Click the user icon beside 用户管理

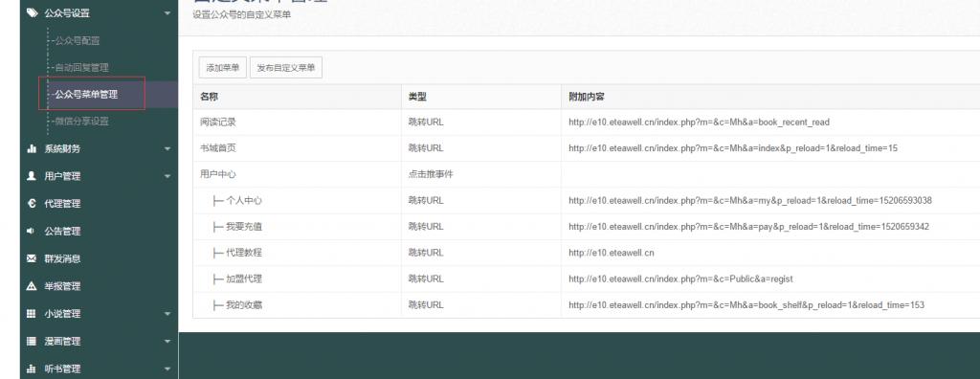pyautogui.click(x=32, y=176)
